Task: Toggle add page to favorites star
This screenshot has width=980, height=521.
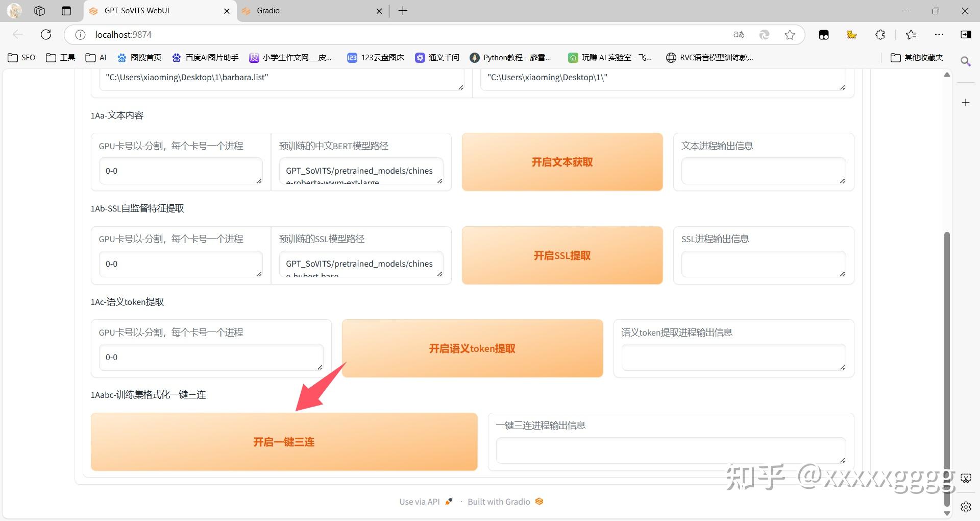Action: [790, 34]
